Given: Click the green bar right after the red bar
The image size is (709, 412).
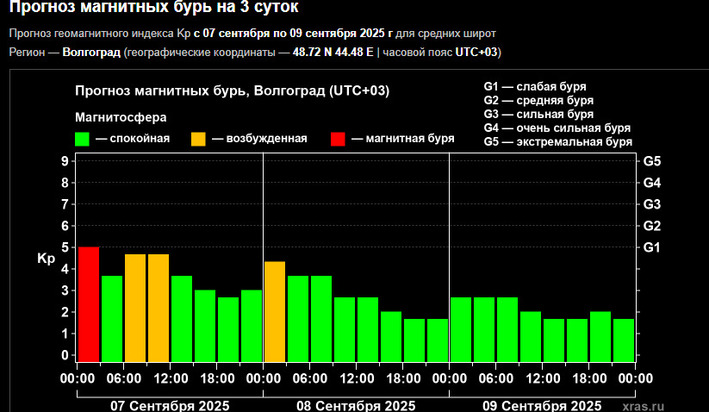Looking at the screenshot, I should coord(112,318).
